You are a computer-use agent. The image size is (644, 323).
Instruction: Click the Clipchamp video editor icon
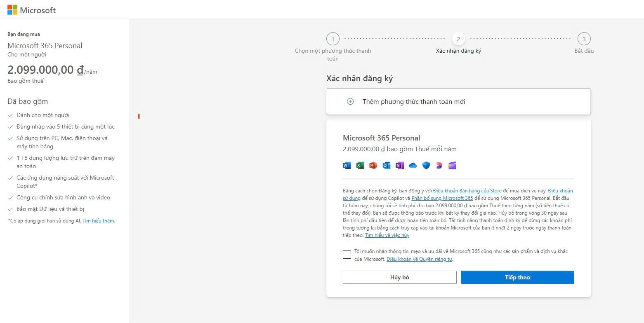[x=453, y=166]
